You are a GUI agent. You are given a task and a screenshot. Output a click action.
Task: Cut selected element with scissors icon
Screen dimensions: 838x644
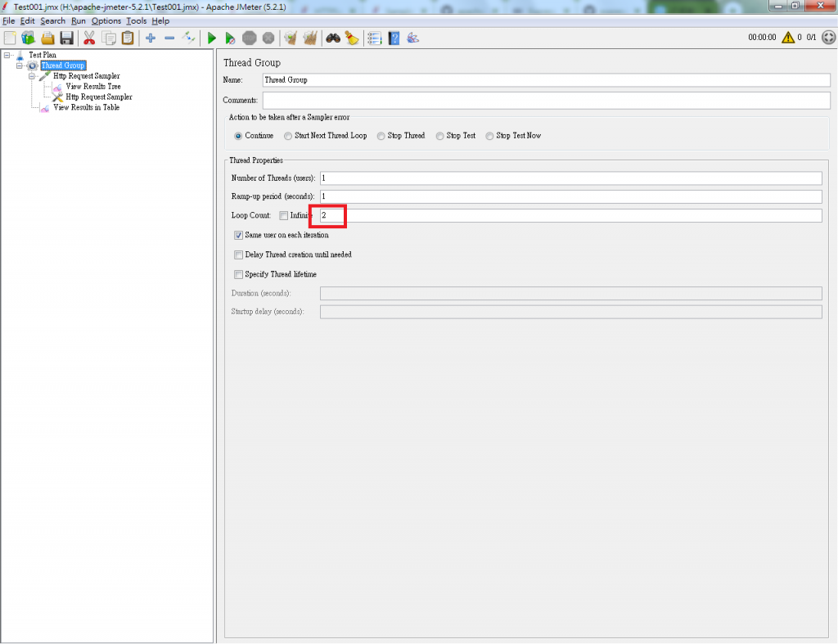(89, 38)
